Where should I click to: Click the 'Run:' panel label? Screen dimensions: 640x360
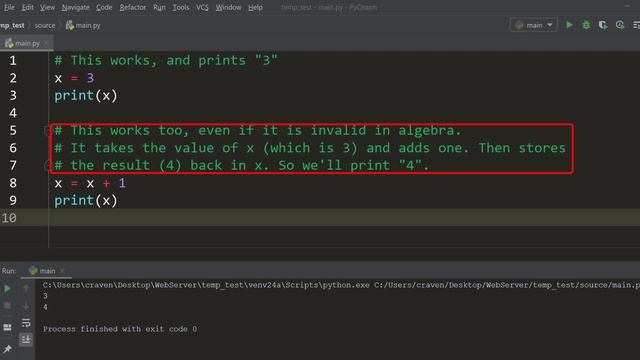coord(9,271)
